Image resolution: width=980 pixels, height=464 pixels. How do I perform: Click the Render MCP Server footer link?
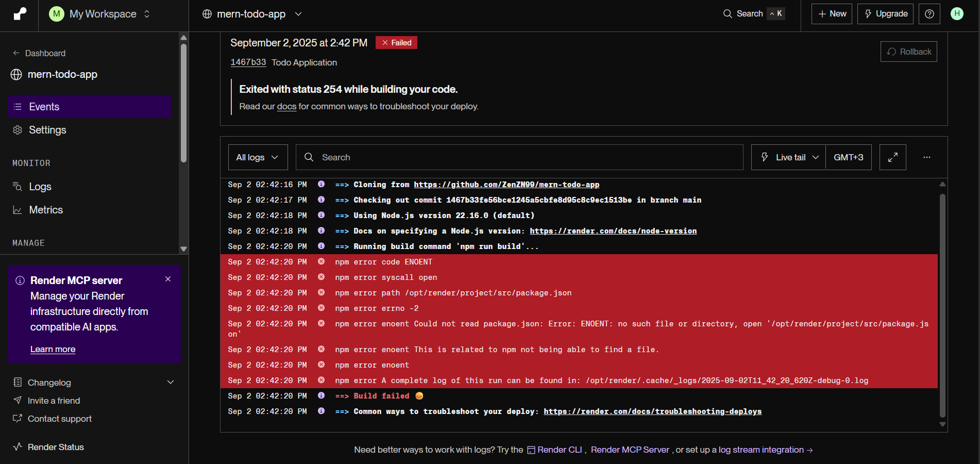click(x=630, y=450)
